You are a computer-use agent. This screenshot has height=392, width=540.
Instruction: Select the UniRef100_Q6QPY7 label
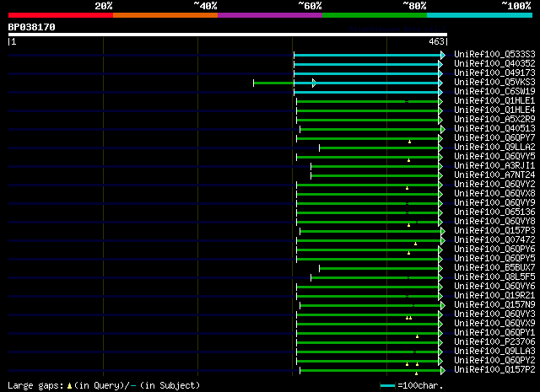coord(494,138)
